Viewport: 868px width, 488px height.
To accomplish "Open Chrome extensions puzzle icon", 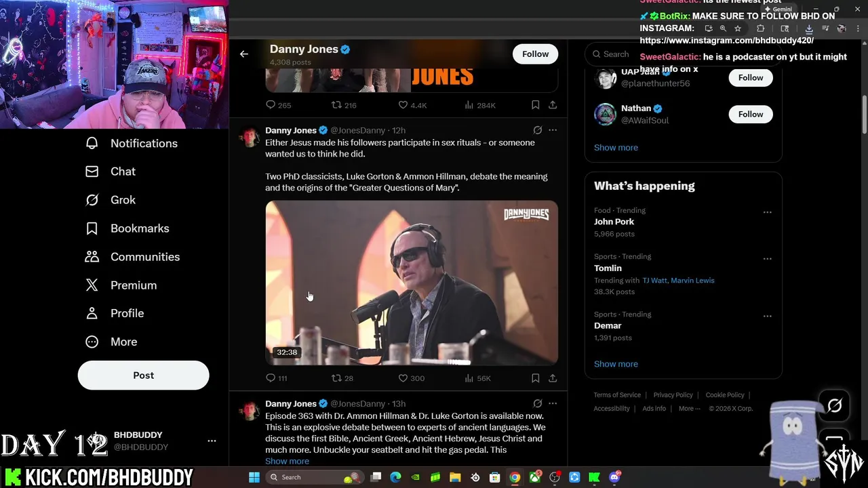I will 760,28.
